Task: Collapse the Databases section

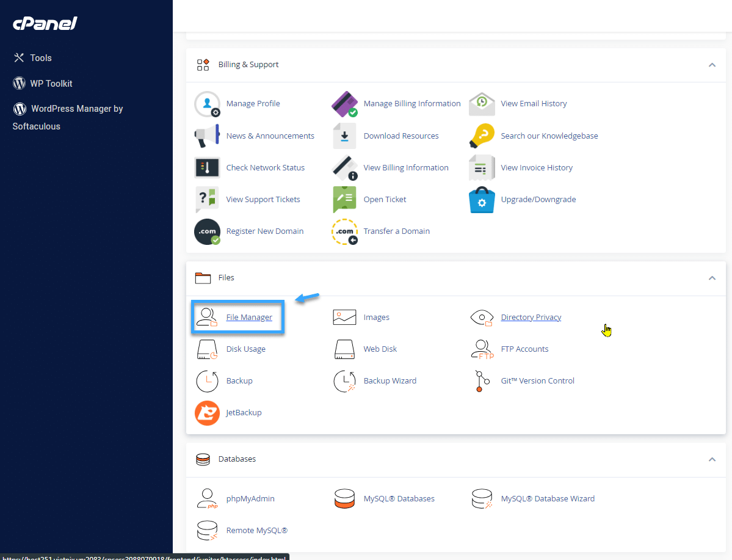Action: [x=712, y=459]
